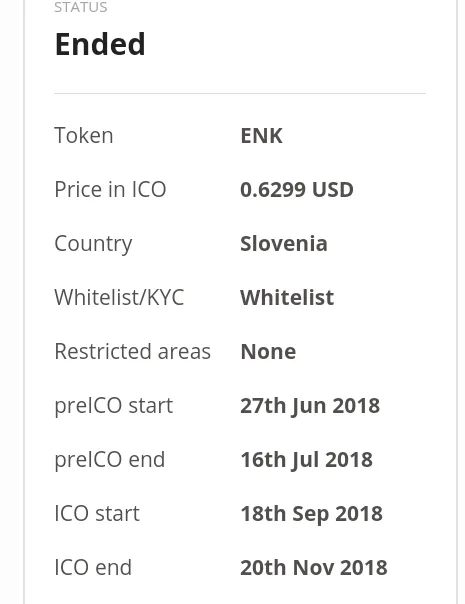This screenshot has width=465, height=604.
Task: Select the 27th Jun 2018 date
Action: [x=310, y=406]
